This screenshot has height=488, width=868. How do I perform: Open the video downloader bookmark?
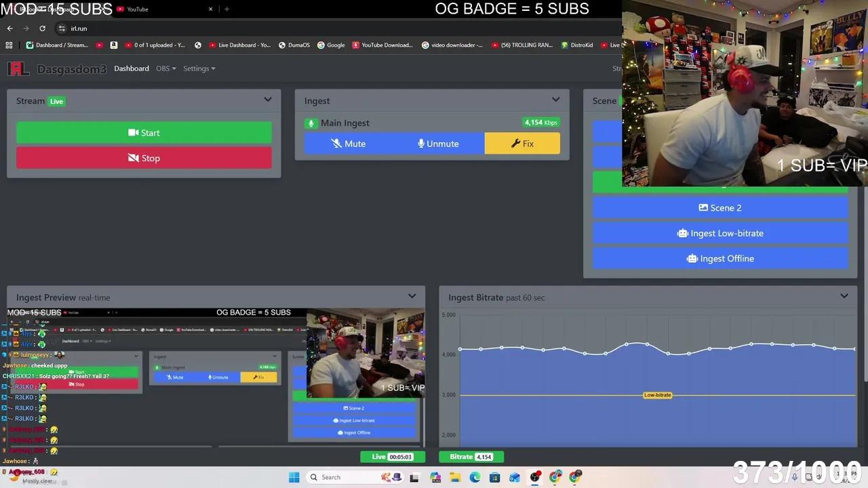(452, 45)
